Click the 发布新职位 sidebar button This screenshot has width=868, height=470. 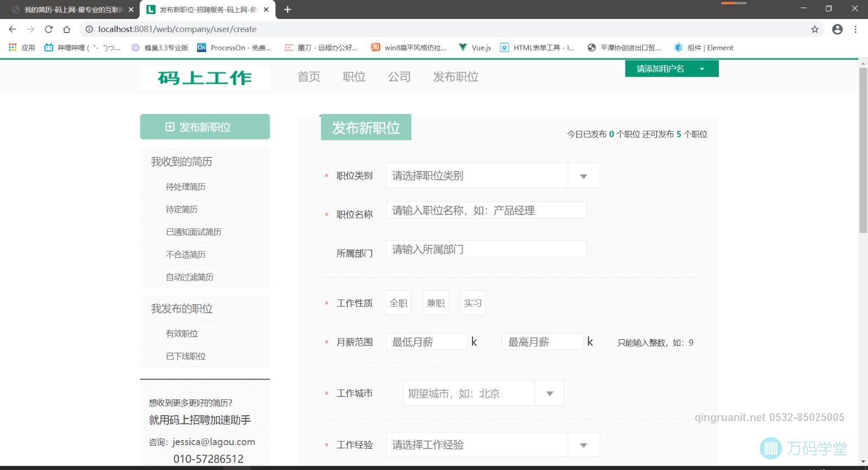205,127
